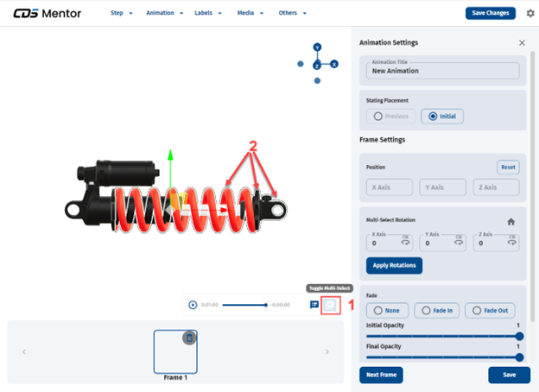Open the labels comment icon
Image resolution: width=539 pixels, height=392 pixels.
click(x=314, y=305)
